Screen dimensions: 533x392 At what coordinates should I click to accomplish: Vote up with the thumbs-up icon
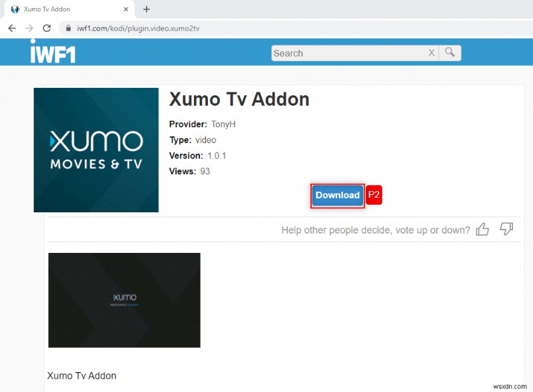pos(483,229)
